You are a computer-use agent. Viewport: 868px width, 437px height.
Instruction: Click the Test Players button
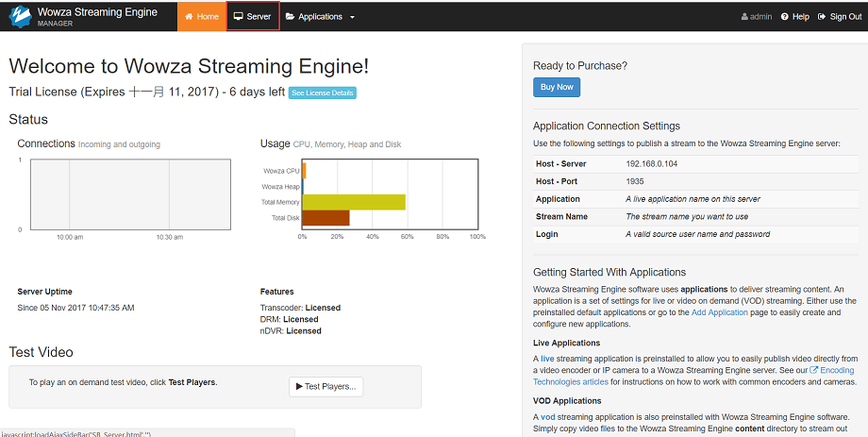click(326, 387)
